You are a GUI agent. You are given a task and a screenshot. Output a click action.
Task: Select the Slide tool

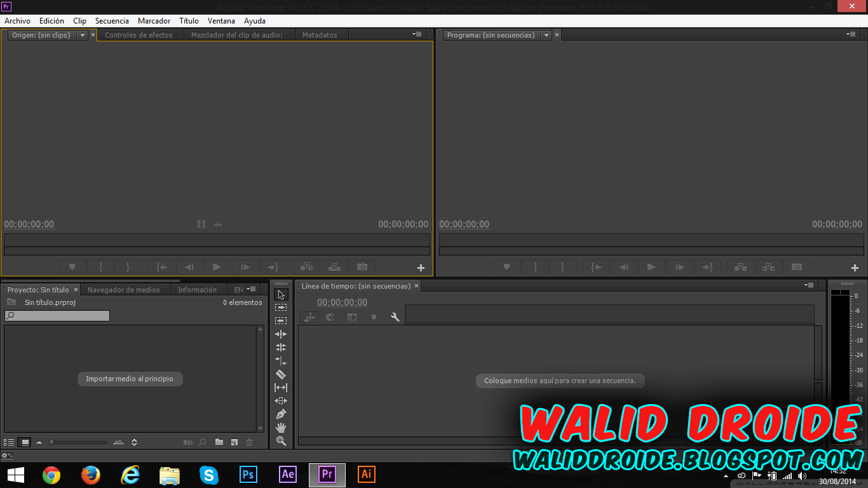point(281,401)
